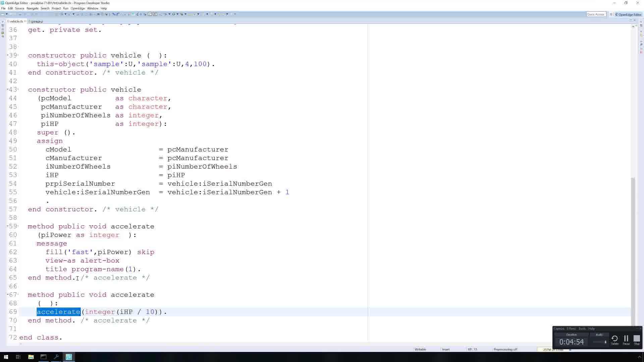Open the command prompt taskbar icon
644x362 pixels.
click(44, 357)
